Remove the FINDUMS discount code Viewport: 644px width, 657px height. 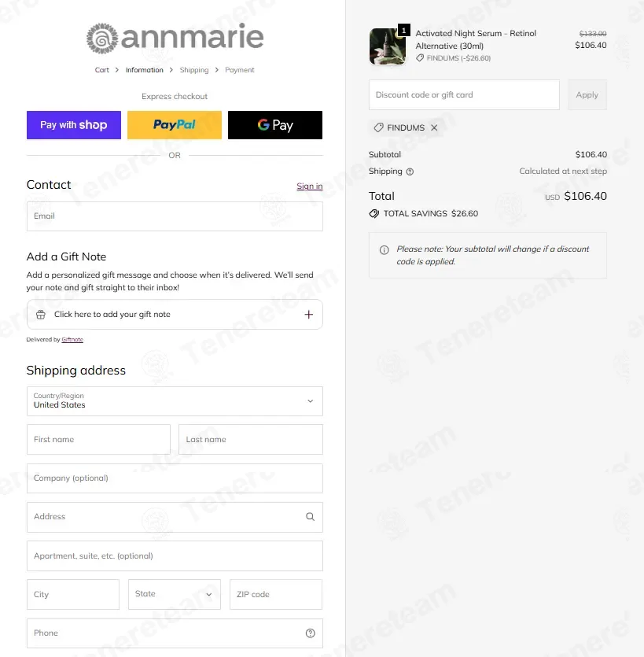pos(434,127)
